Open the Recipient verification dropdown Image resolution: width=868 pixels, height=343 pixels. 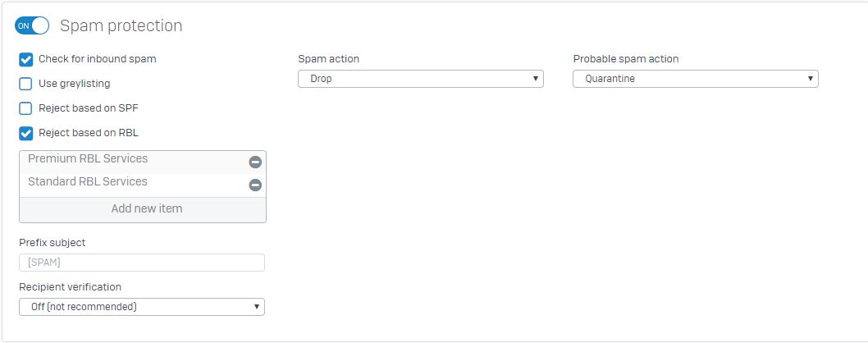click(x=142, y=307)
